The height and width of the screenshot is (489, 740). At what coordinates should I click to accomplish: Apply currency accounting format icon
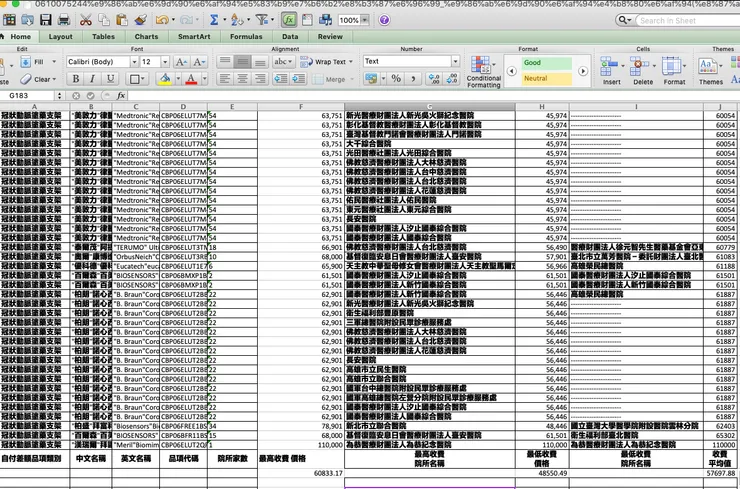371,79
